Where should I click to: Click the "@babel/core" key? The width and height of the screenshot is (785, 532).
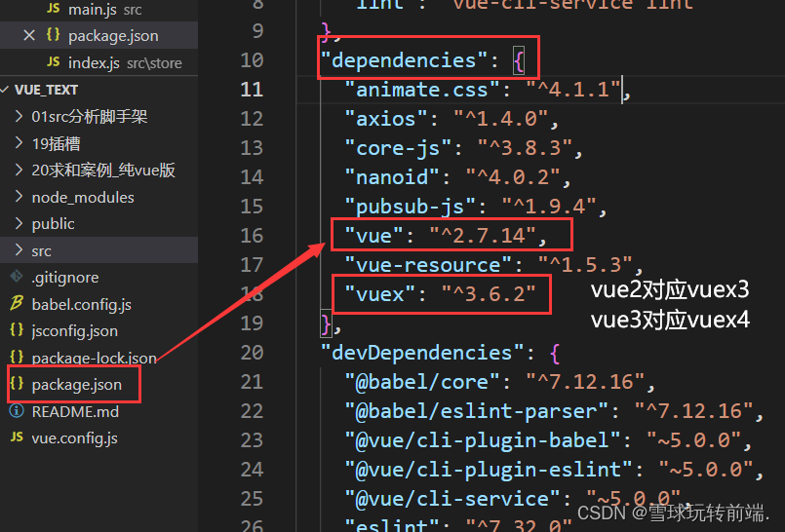click(422, 383)
